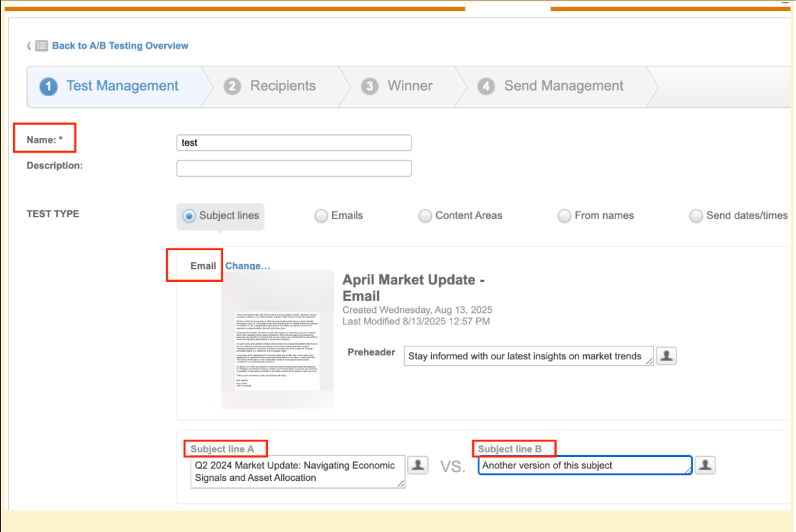Click the Subject line A text area
This screenshot has height=532, width=796.
(298, 472)
